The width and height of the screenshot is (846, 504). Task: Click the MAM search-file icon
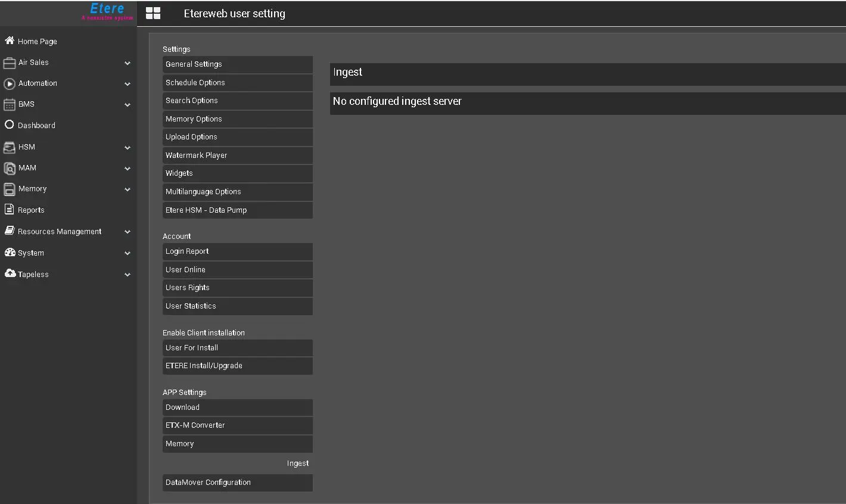(x=10, y=168)
